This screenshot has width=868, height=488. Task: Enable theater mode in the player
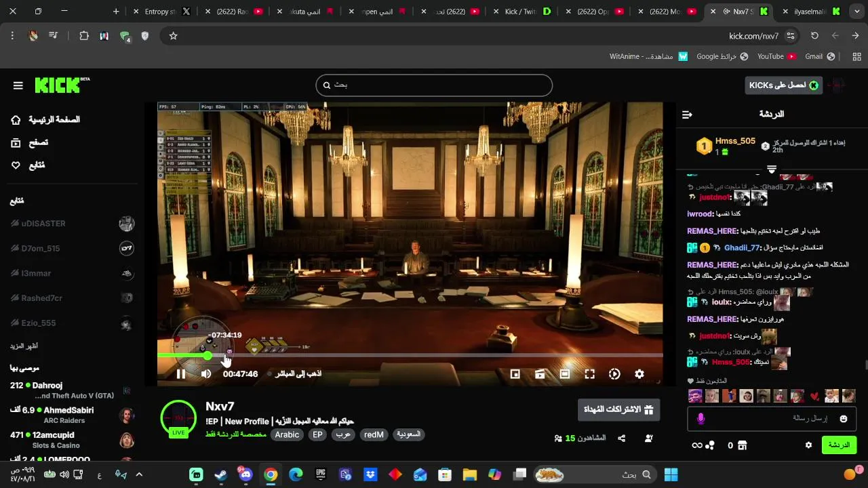565,374
